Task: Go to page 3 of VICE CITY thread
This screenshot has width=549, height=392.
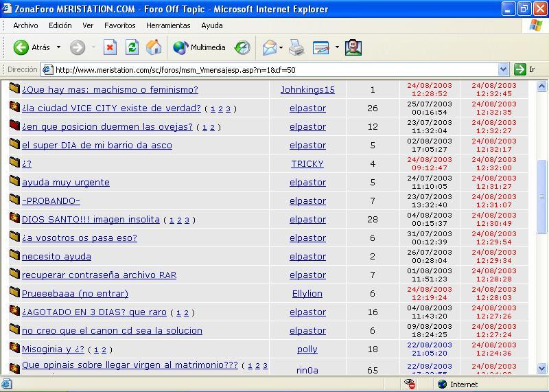Action: [228, 109]
